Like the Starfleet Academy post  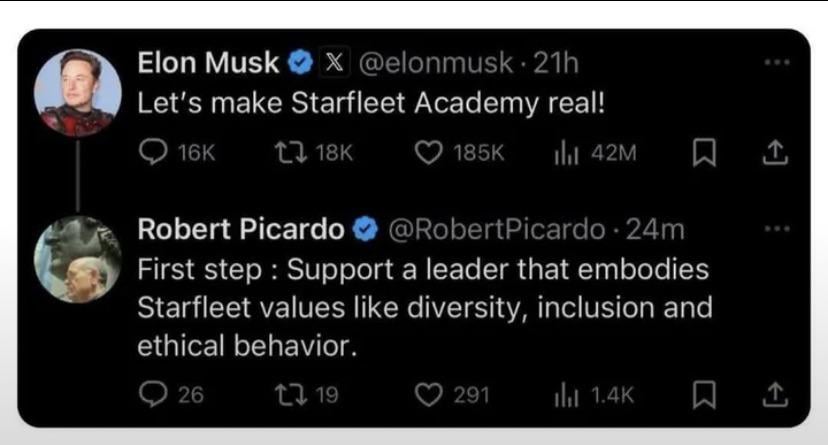[x=429, y=152]
